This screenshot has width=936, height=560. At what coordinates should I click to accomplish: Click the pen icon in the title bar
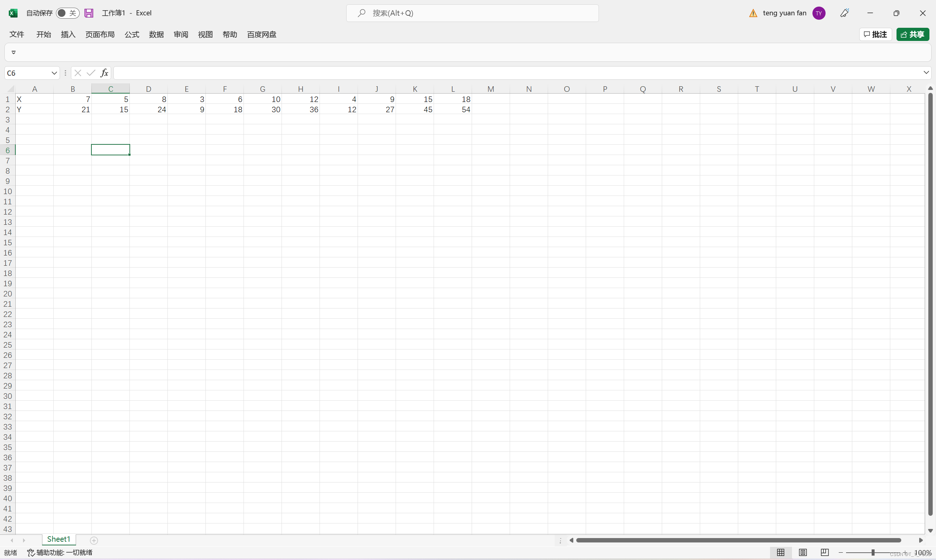point(844,13)
